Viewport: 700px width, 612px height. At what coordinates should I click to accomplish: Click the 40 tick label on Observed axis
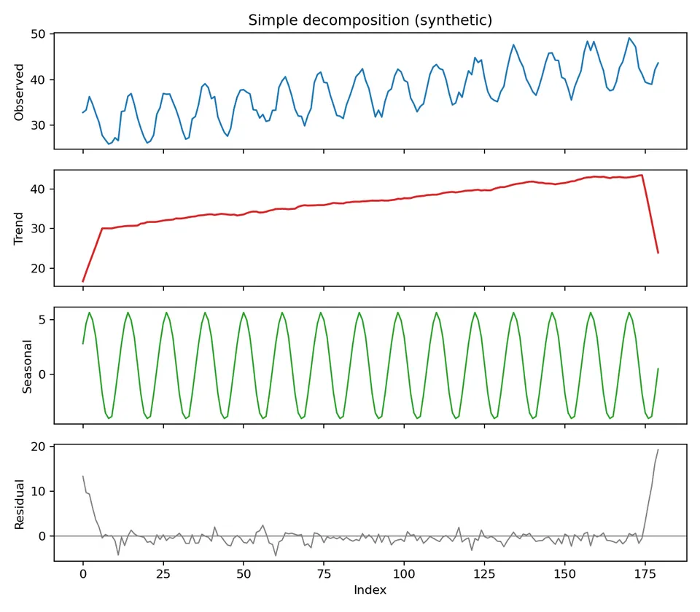(x=38, y=80)
